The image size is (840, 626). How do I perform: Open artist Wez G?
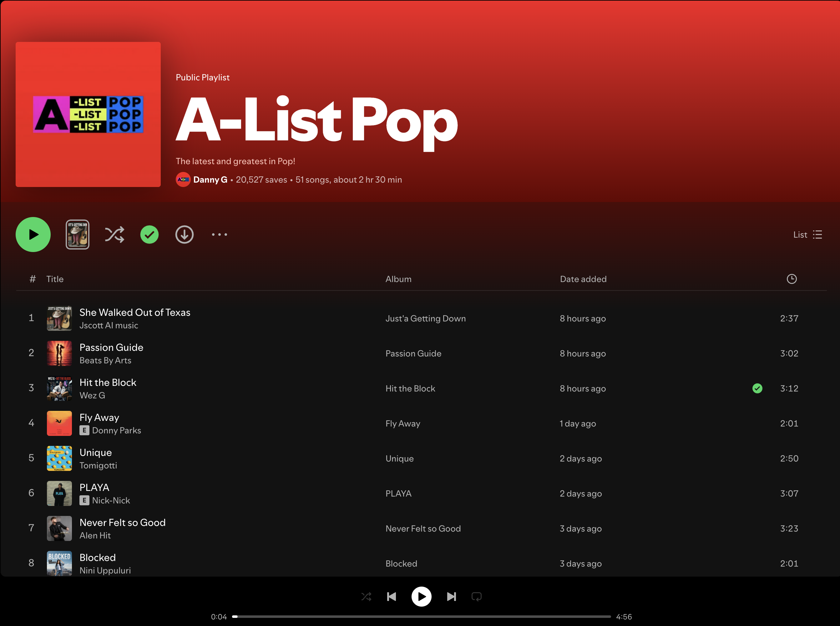click(93, 395)
